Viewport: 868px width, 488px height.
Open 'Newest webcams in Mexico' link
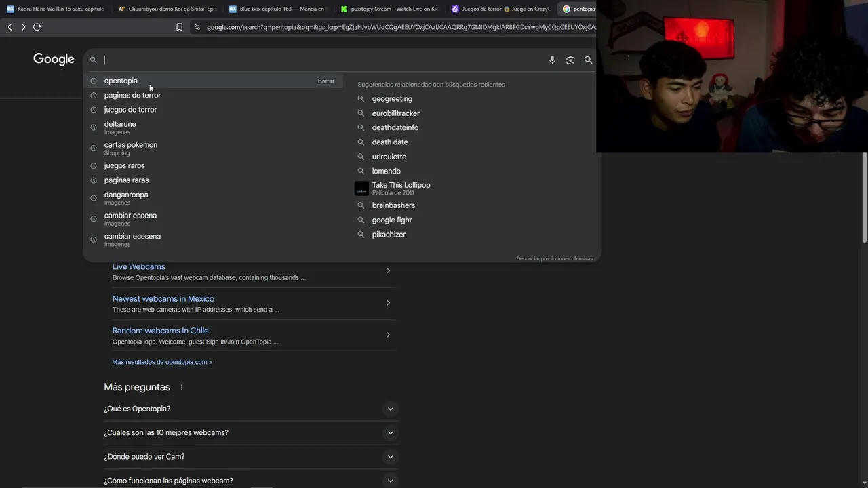click(163, 299)
